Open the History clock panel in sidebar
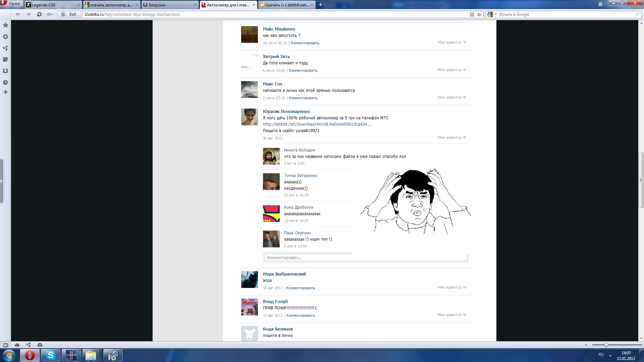Screen dimensions: 644x362 [5, 82]
